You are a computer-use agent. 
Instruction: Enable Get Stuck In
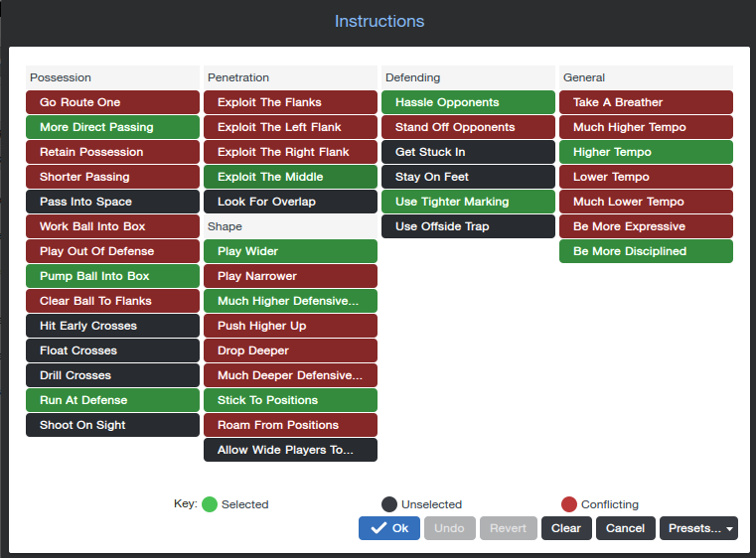pyautogui.click(x=468, y=152)
